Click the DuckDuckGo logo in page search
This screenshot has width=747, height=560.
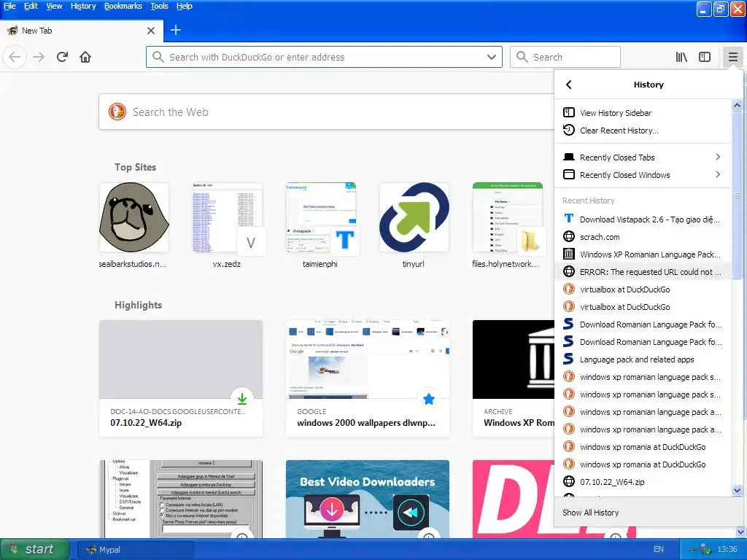coord(117,112)
